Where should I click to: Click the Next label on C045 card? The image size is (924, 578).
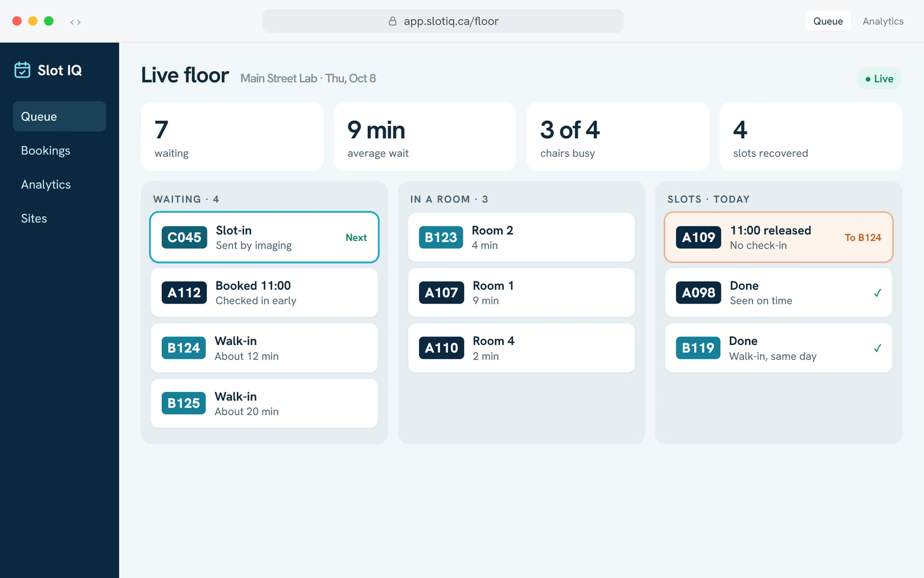point(356,238)
